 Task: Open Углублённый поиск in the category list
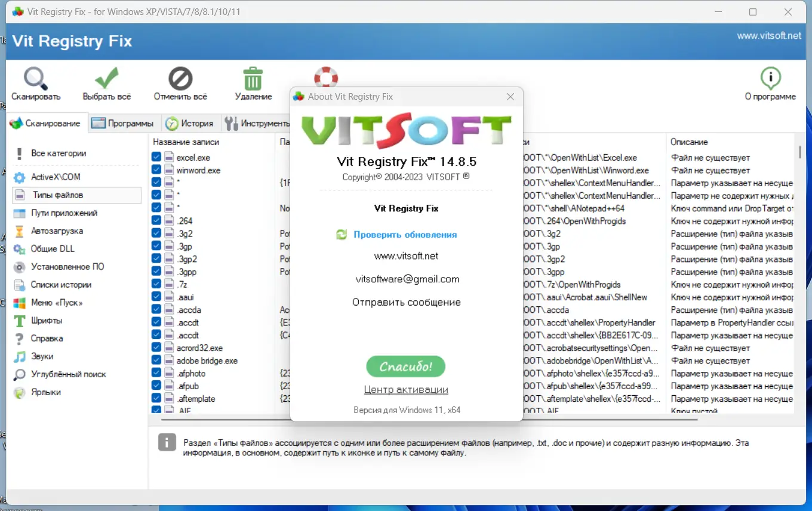66,374
